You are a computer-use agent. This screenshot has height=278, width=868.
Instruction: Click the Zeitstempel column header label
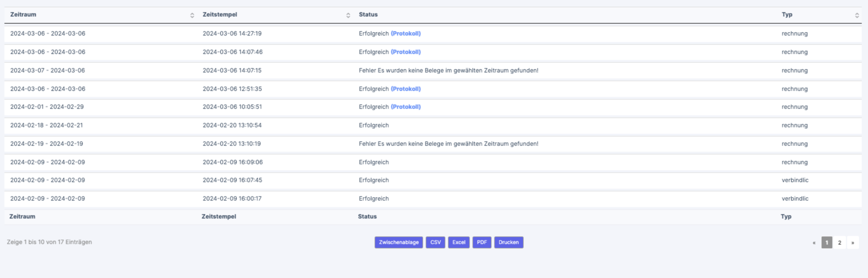pos(220,15)
